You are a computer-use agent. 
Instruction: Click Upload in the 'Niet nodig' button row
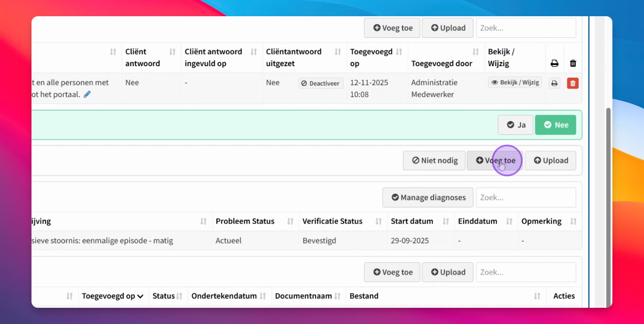550,161
